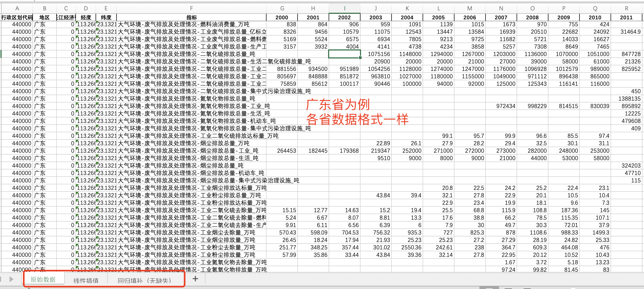Click the red 广东省为例 annotation text

tap(338, 104)
